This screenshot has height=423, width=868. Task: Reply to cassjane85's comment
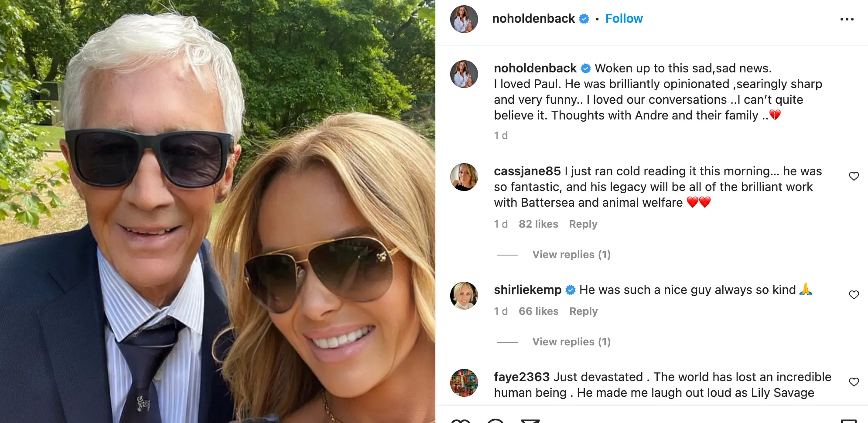click(x=583, y=224)
